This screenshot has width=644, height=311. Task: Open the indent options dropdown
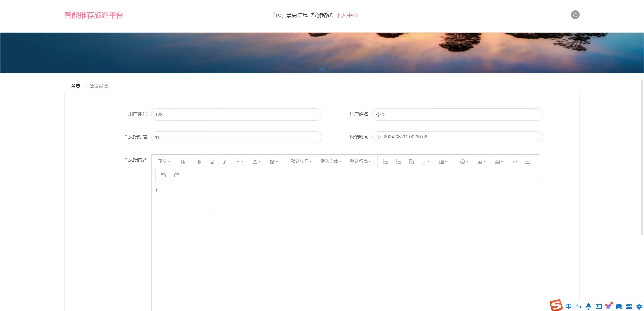click(x=443, y=162)
